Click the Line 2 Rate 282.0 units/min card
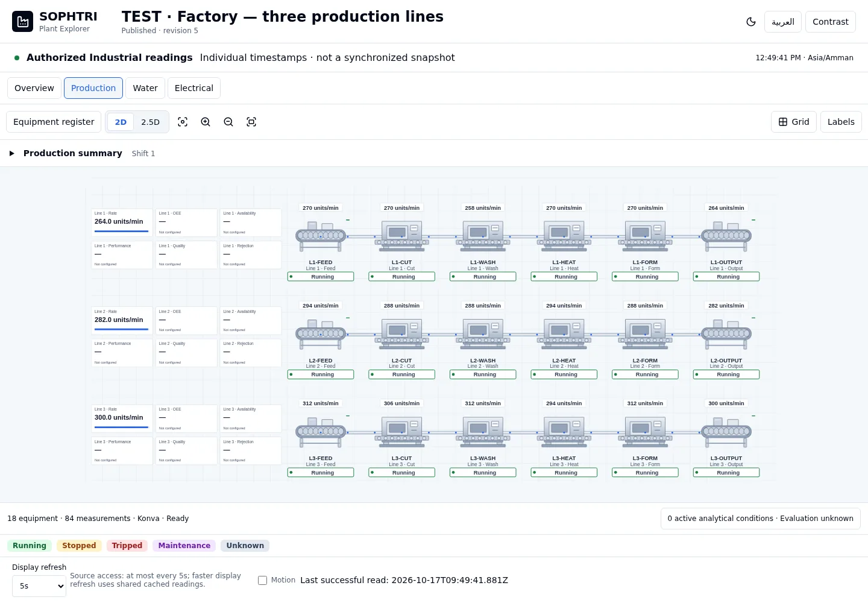Screen dimensions: 868x603 [122, 321]
